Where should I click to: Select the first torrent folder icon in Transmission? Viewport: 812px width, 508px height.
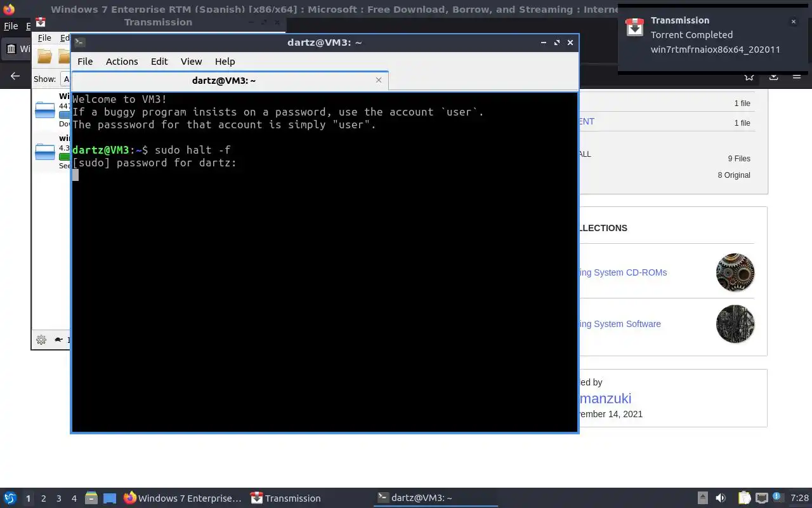coord(45,110)
